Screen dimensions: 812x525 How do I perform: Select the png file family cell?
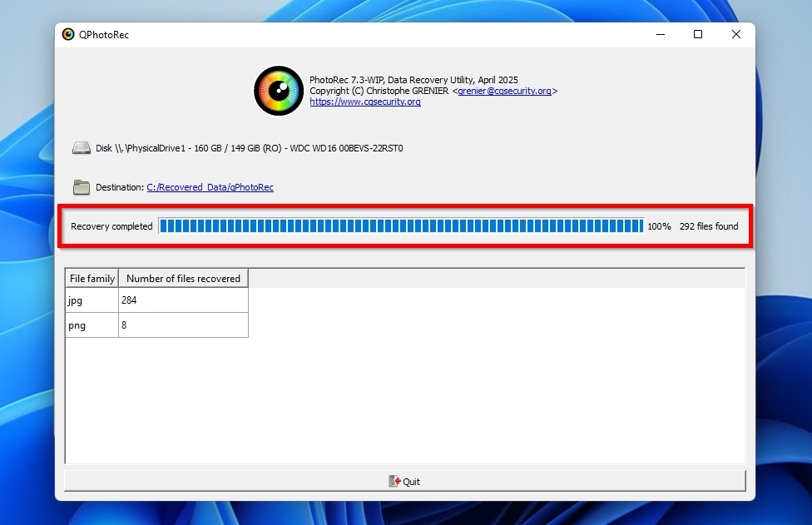[92, 325]
